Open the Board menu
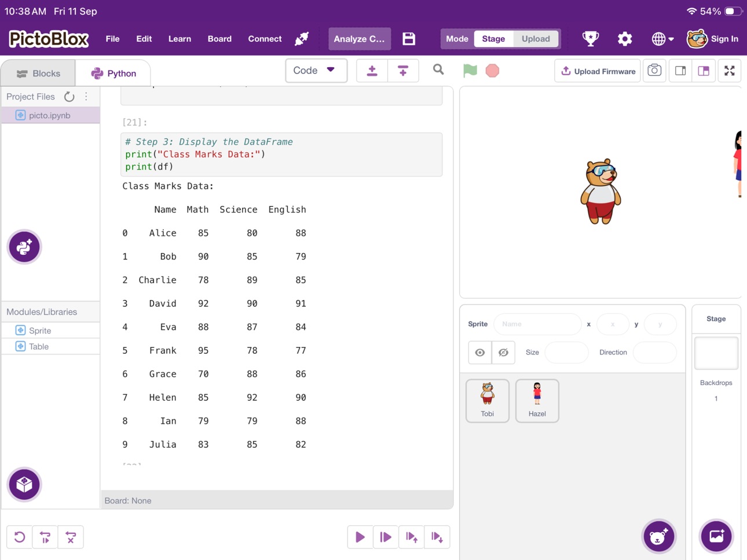Viewport: 747px width, 560px height. pyautogui.click(x=219, y=39)
